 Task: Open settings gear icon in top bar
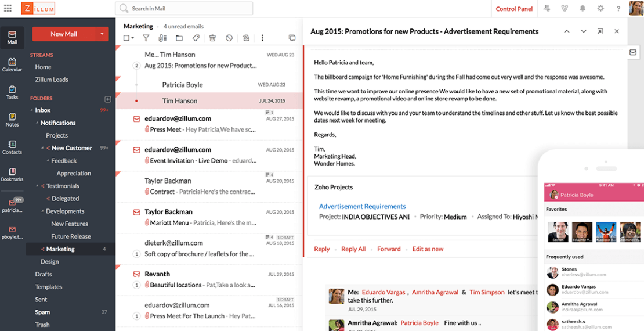click(x=600, y=9)
